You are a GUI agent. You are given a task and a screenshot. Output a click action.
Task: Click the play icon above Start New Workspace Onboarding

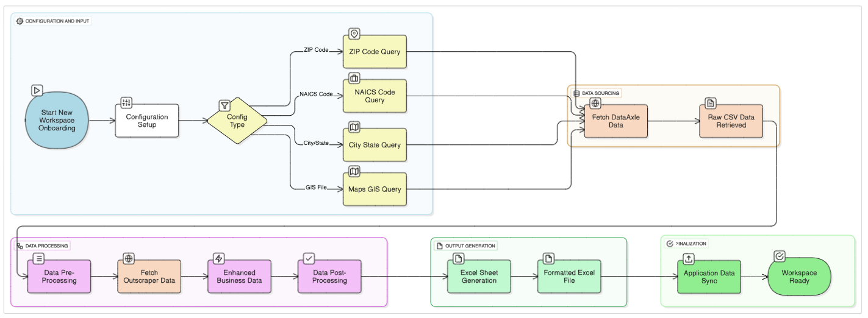coord(37,90)
